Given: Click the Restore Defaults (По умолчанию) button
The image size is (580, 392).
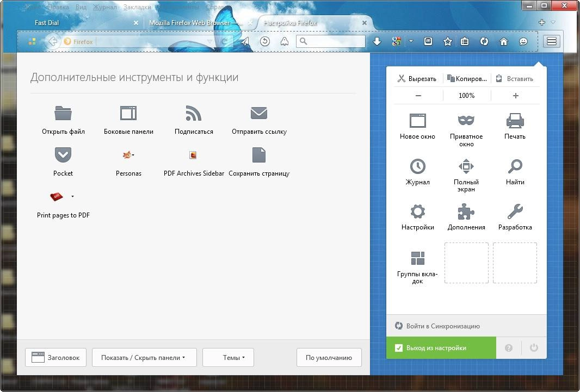Looking at the screenshot, I should point(329,357).
